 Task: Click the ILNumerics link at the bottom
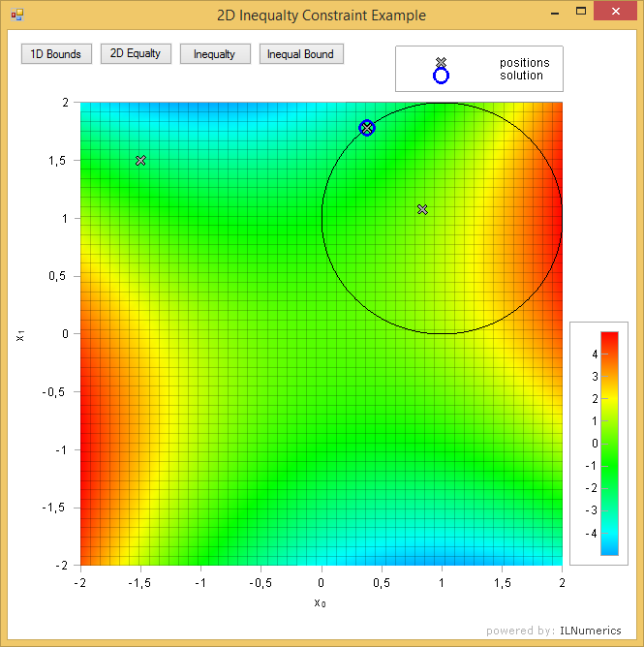point(591,631)
